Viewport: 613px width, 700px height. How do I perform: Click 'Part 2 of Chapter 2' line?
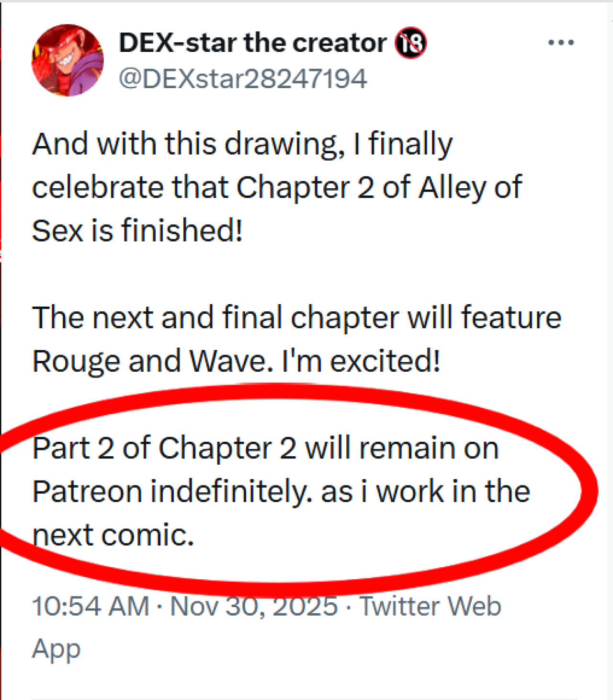pyautogui.click(x=164, y=448)
